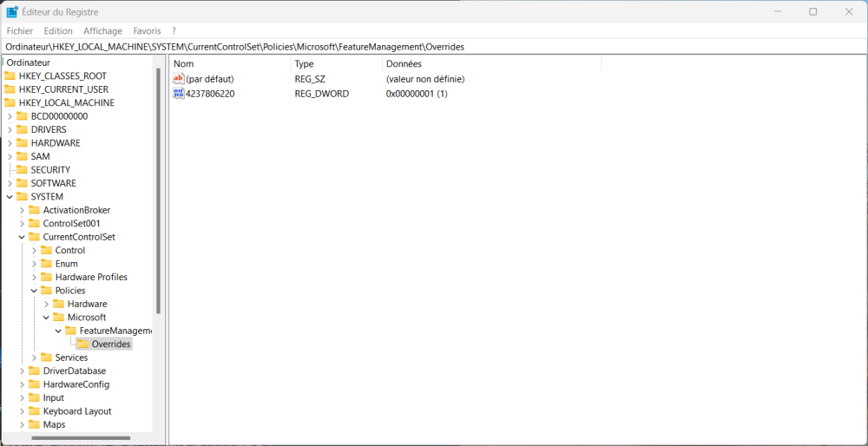Click the registry path address bar
This screenshot has width=868, height=446.
click(433, 47)
